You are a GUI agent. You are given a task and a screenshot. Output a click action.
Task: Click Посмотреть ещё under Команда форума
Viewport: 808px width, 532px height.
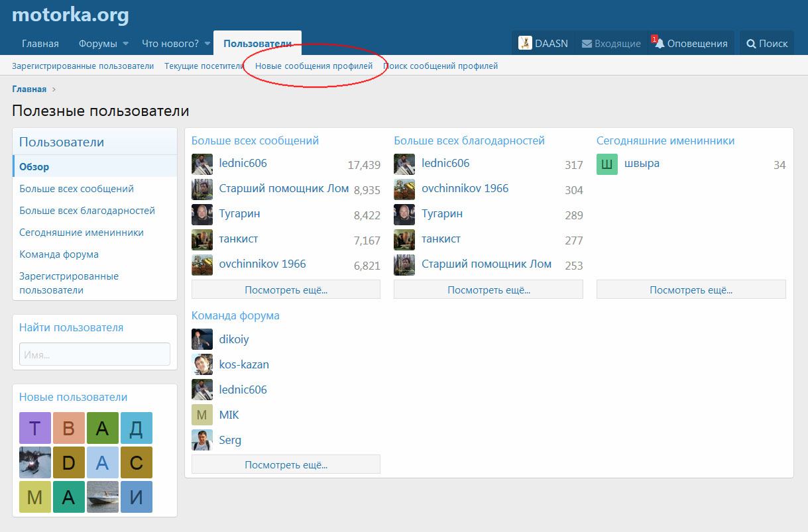click(x=286, y=464)
